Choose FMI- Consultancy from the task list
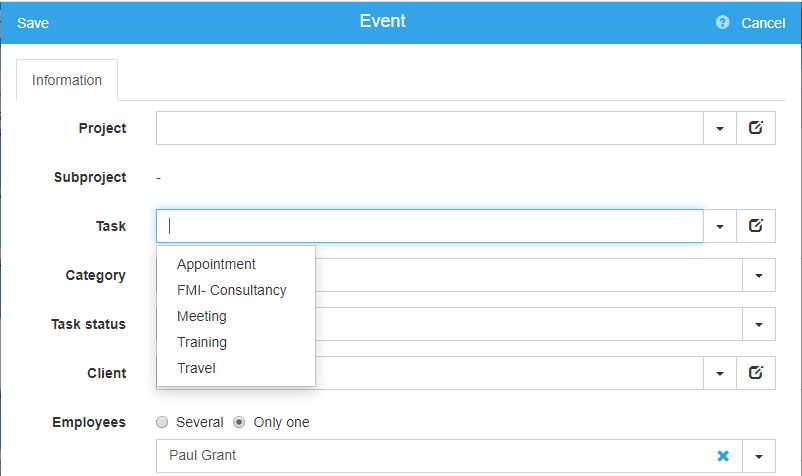The image size is (802, 476). pos(231,290)
